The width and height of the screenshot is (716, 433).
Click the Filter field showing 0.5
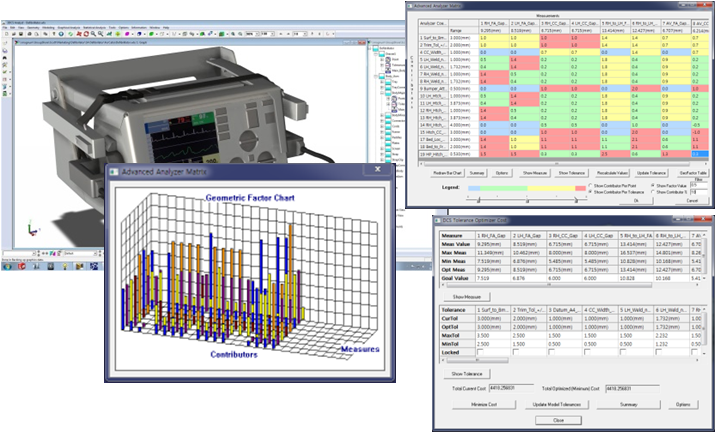699,185
